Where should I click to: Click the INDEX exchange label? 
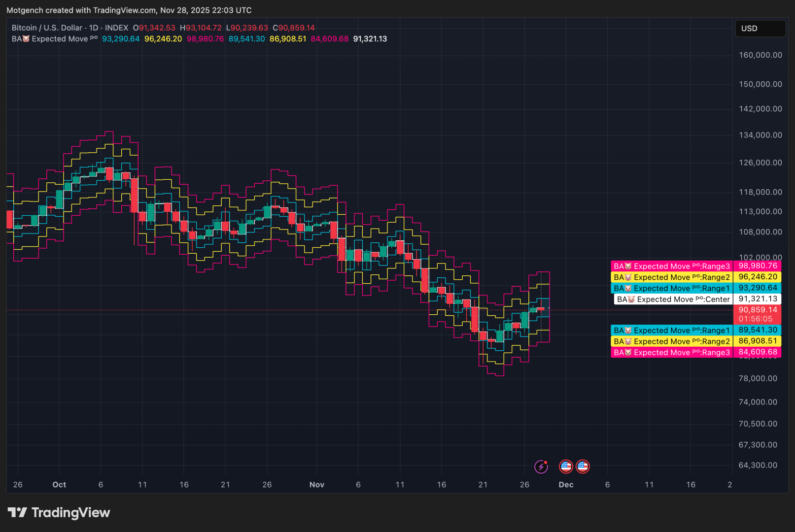tap(116, 28)
